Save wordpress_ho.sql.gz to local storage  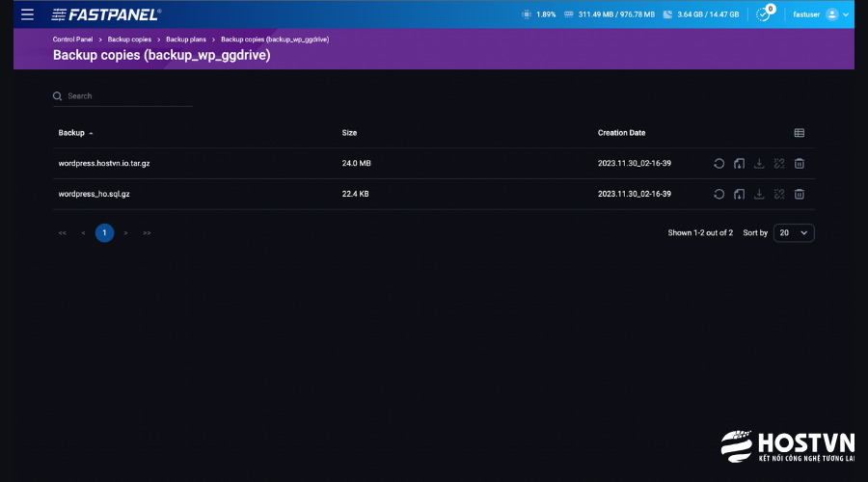(x=739, y=194)
